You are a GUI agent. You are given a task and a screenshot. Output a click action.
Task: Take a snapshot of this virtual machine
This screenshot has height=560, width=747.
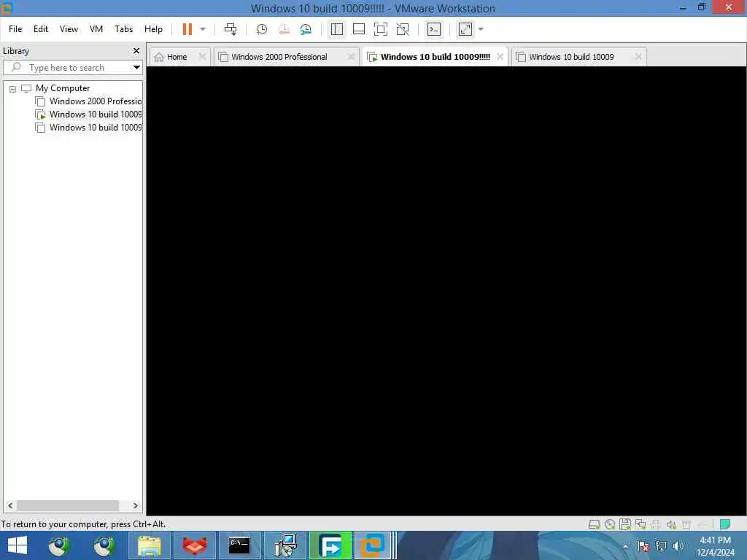point(262,29)
